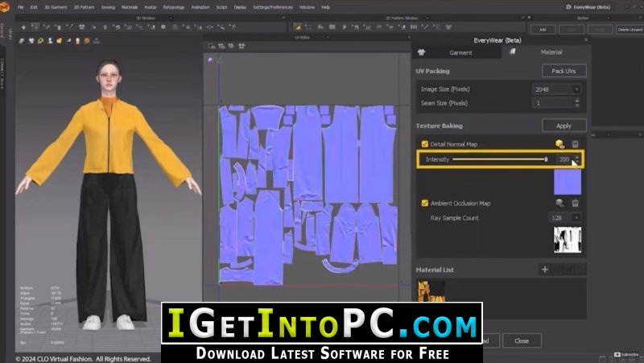Click the highlighted select/move tool in 3D toolbar

(35, 27)
